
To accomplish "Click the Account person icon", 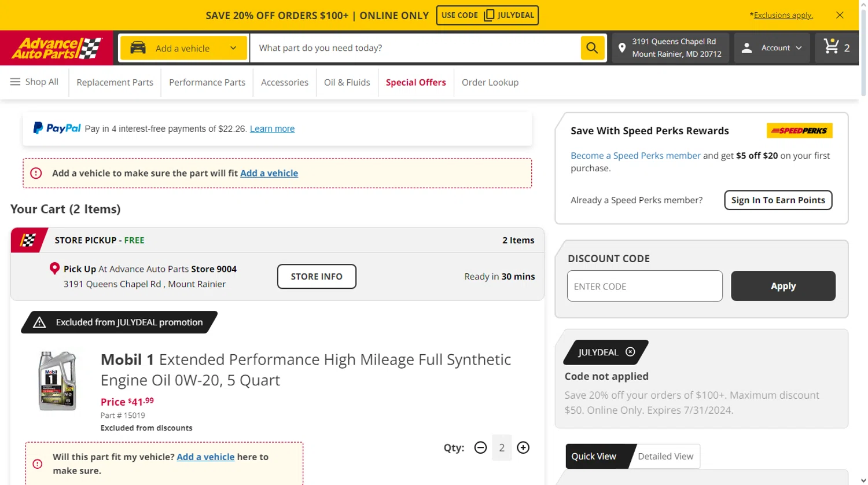I will coord(746,48).
